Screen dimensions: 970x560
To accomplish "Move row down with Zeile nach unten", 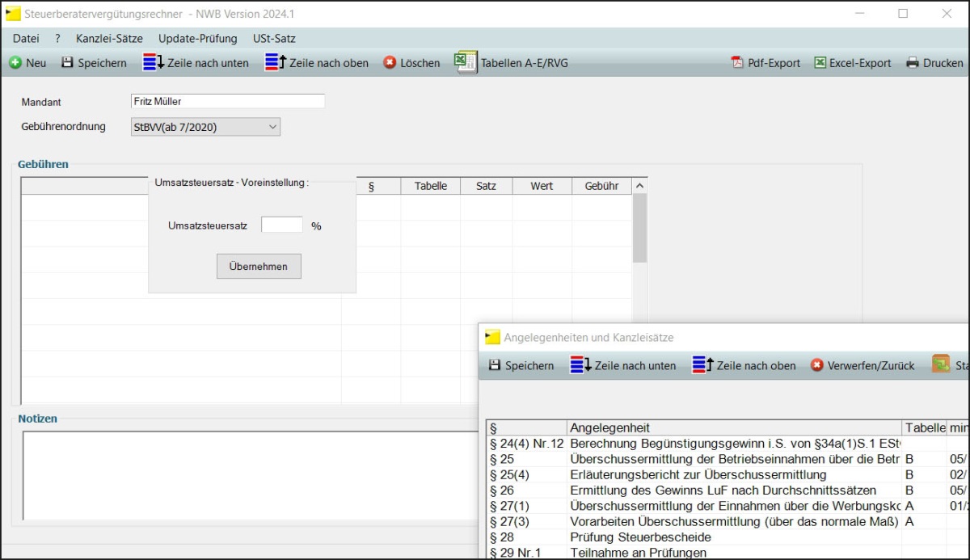I will [153, 63].
